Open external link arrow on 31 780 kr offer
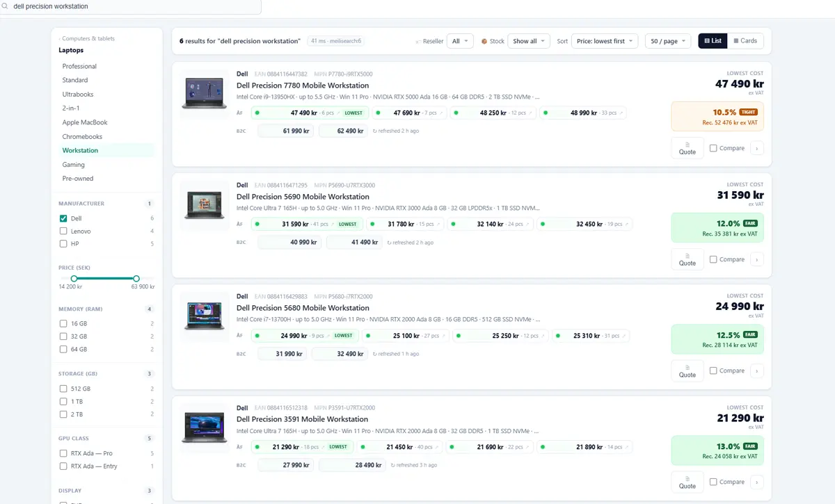 pyautogui.click(x=438, y=224)
